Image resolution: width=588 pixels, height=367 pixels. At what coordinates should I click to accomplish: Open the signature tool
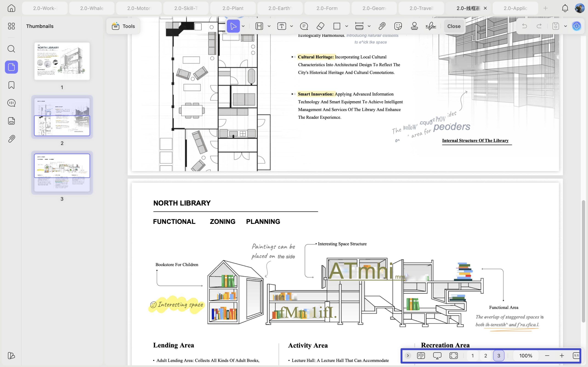[x=431, y=26]
